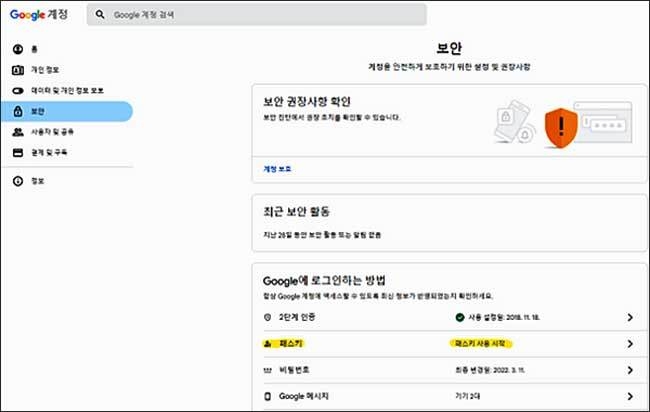Click the 패스키 key-person icon

pos(267,344)
